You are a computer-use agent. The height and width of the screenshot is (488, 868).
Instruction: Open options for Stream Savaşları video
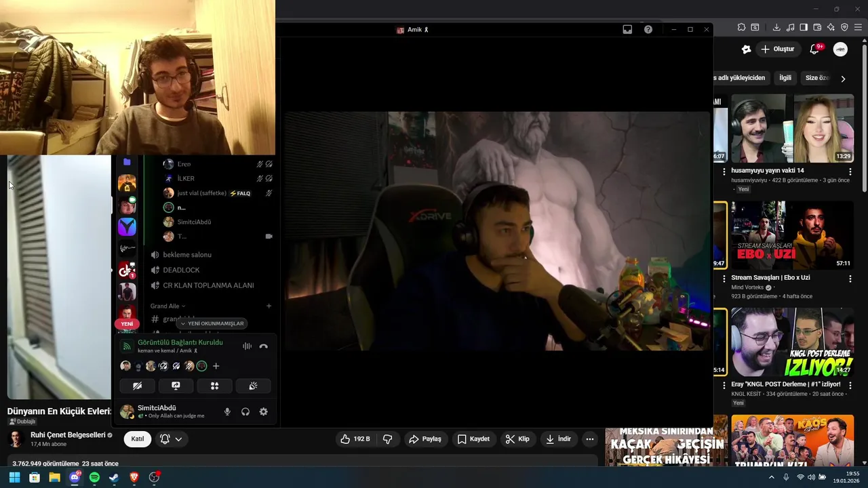[x=850, y=279]
